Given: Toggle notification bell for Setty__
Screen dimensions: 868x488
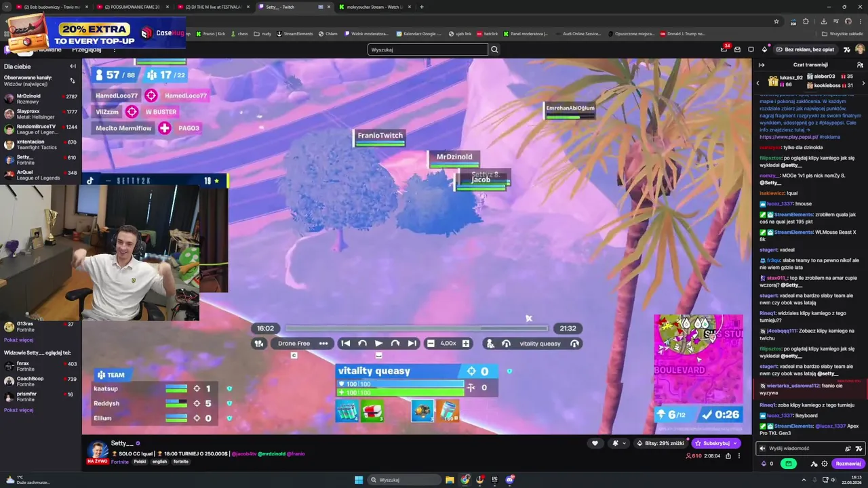Looking at the screenshot, I should [616, 443].
